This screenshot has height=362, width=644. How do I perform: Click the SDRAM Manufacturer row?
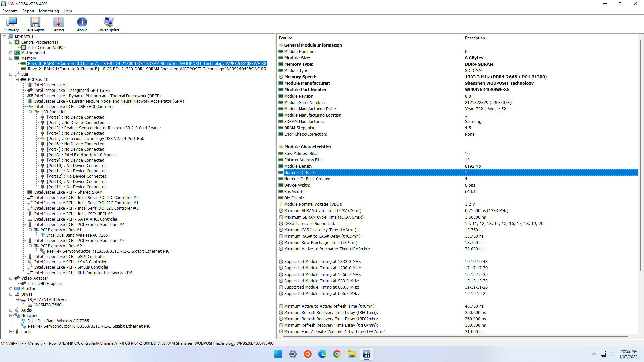click(x=458, y=122)
